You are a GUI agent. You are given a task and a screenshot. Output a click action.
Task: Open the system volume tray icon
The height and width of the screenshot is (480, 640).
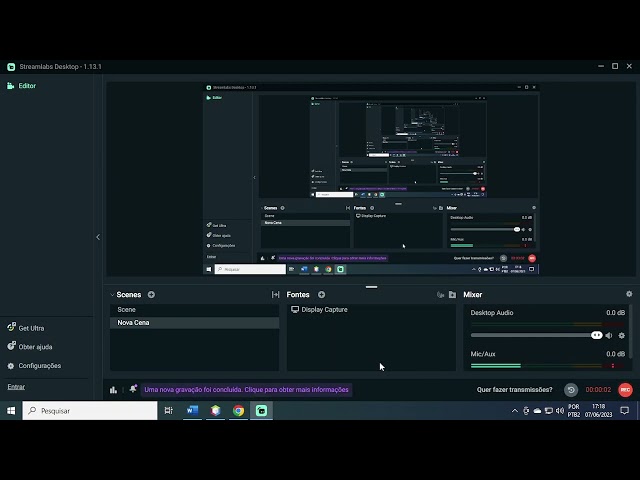tap(560, 411)
